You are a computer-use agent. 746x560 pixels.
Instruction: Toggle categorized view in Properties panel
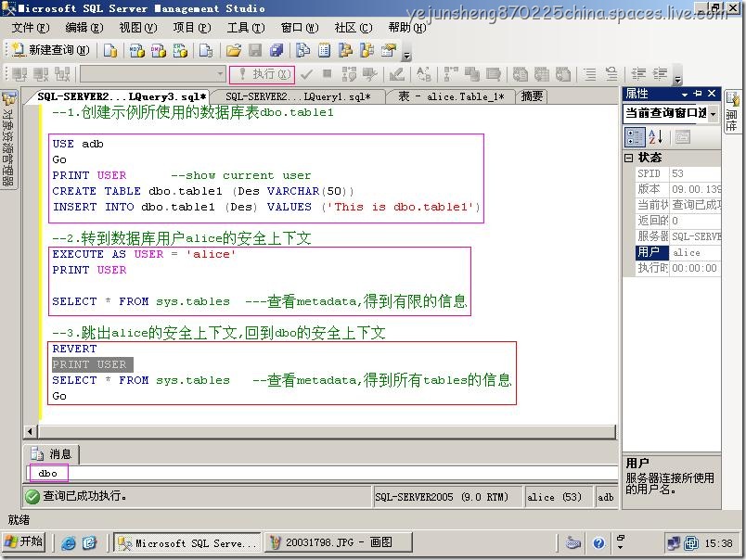click(635, 137)
